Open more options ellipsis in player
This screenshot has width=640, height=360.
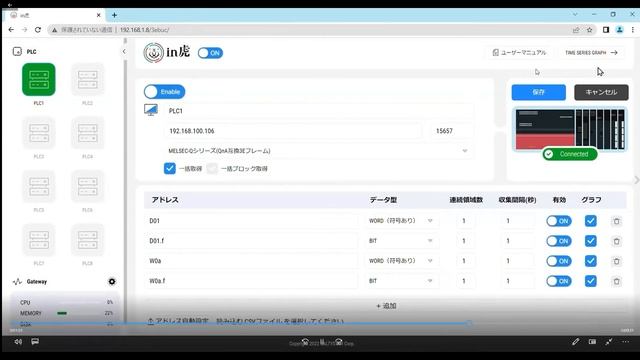626,342
